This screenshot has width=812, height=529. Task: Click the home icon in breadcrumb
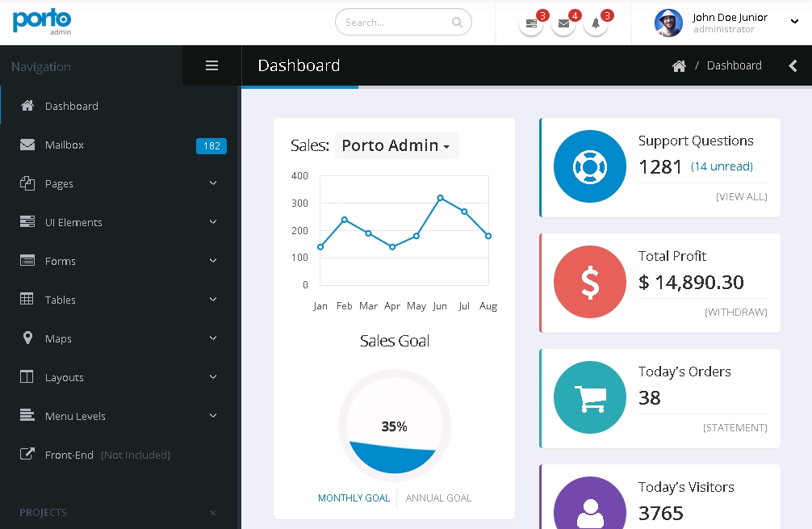tap(679, 66)
